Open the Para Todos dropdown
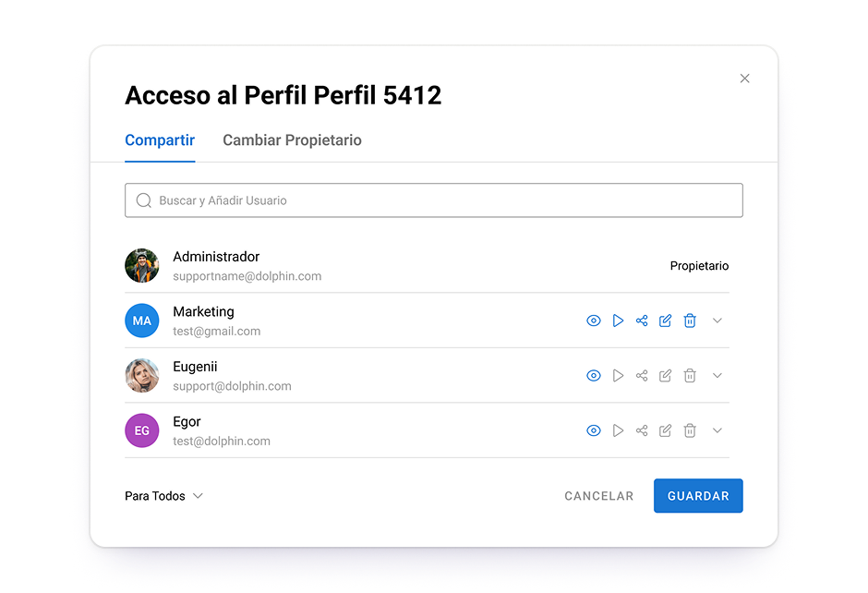 [163, 496]
